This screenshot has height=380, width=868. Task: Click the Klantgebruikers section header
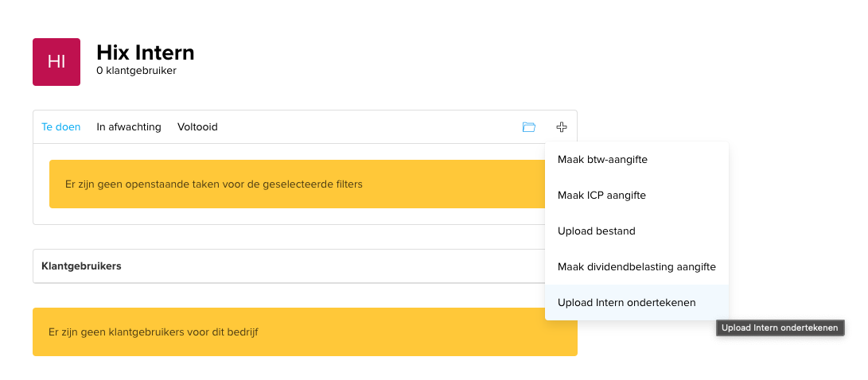click(81, 266)
